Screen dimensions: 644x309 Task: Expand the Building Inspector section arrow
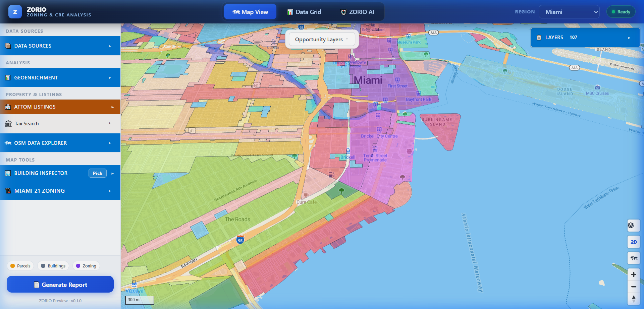[113, 174]
